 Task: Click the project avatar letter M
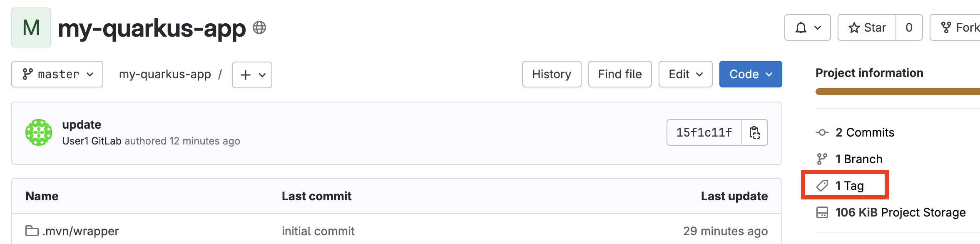tap(31, 27)
